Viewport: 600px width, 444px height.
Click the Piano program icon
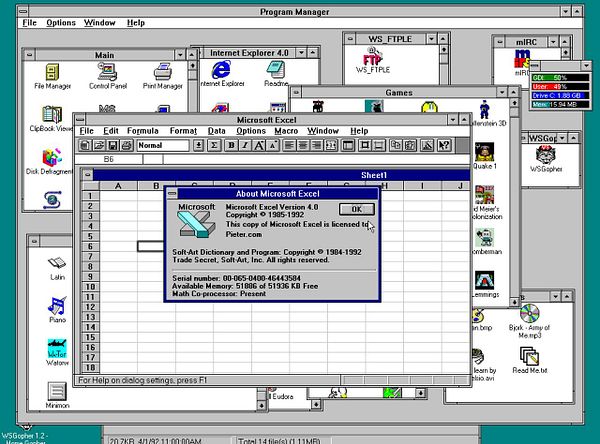click(57, 310)
